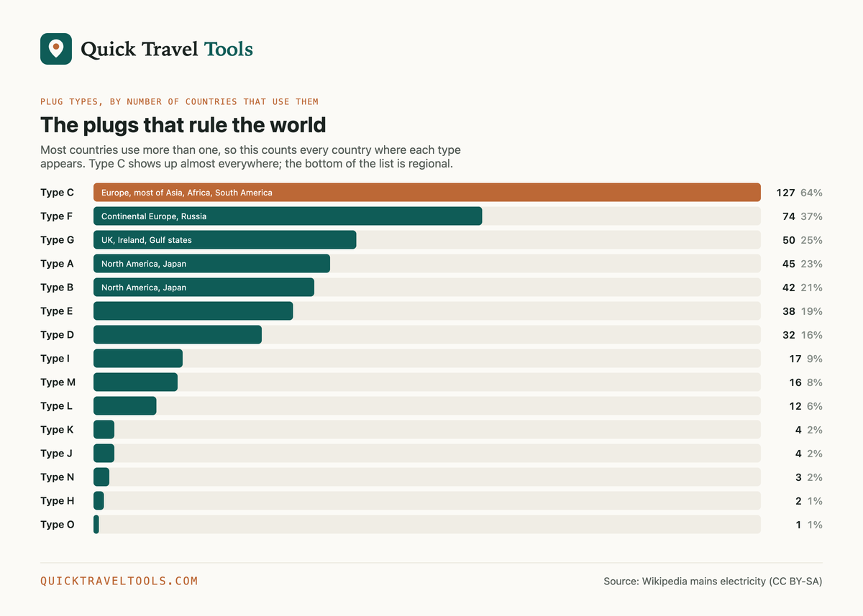The image size is (863, 616).
Task: Click the '127' count for Type C
Action: (x=785, y=193)
